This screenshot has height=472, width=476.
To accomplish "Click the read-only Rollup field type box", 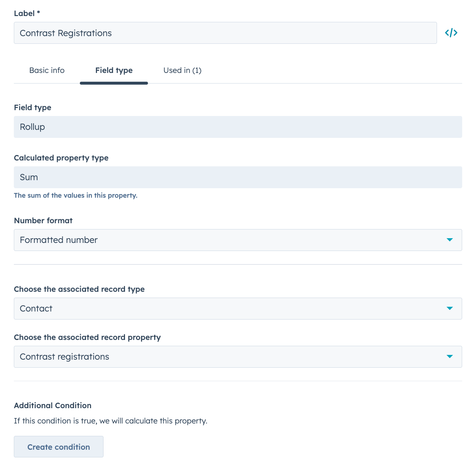I will pyautogui.click(x=238, y=127).
